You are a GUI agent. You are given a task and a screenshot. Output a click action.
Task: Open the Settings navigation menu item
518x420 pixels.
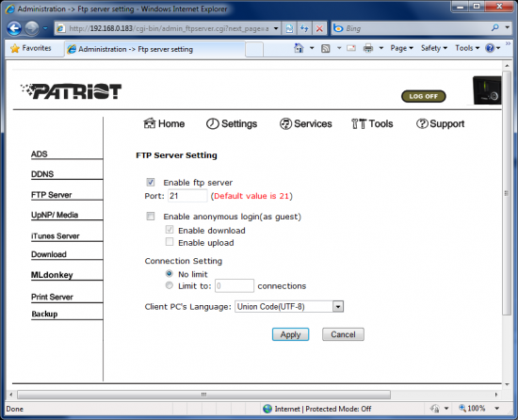232,123
